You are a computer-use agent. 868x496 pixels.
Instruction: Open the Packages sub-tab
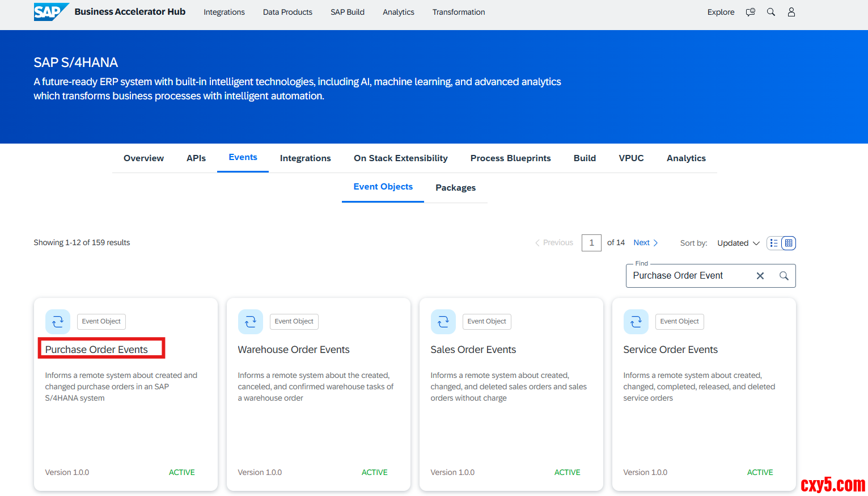tap(455, 188)
